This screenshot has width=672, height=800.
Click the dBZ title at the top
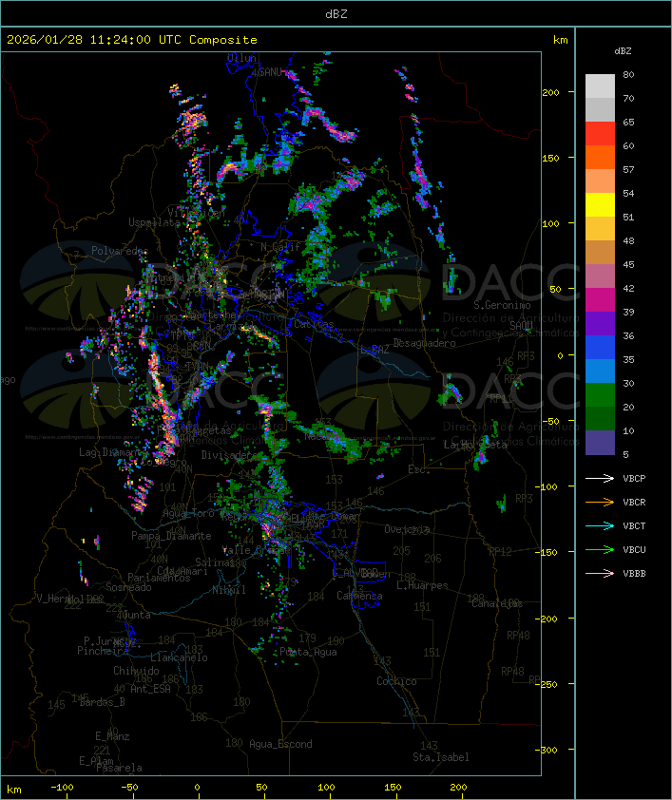click(336, 12)
